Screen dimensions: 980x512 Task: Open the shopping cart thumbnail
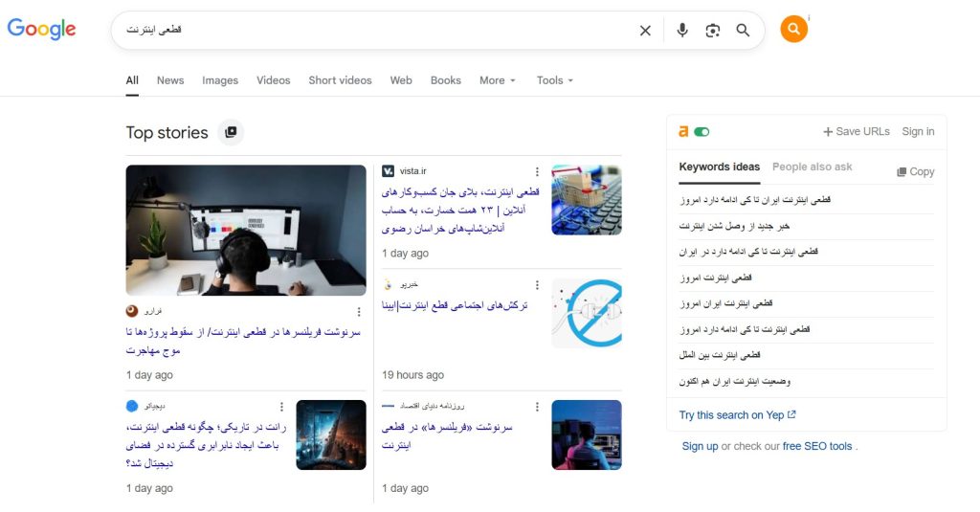587,200
